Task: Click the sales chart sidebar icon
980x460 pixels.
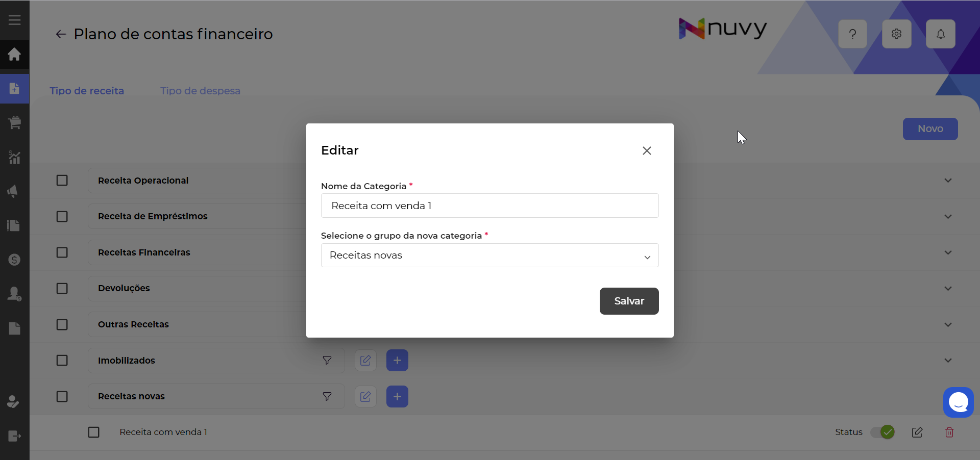Action: tap(14, 158)
